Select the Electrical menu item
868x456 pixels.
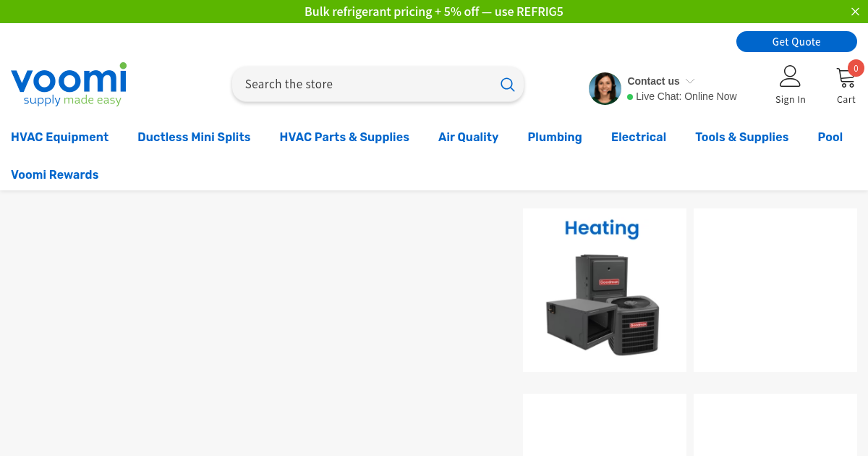pyautogui.click(x=639, y=137)
